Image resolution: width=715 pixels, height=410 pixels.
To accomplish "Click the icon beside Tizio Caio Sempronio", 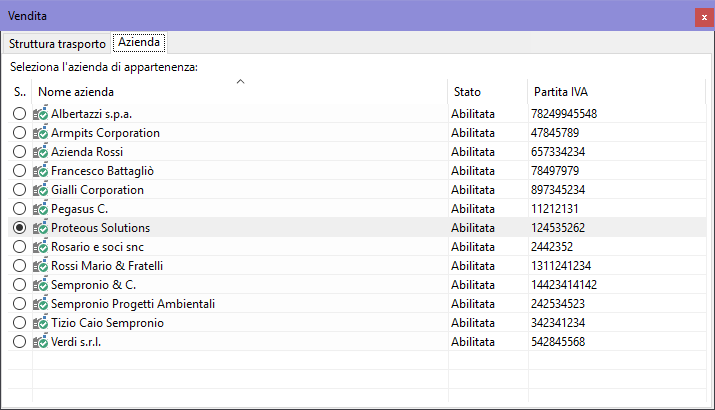I will tap(41, 323).
